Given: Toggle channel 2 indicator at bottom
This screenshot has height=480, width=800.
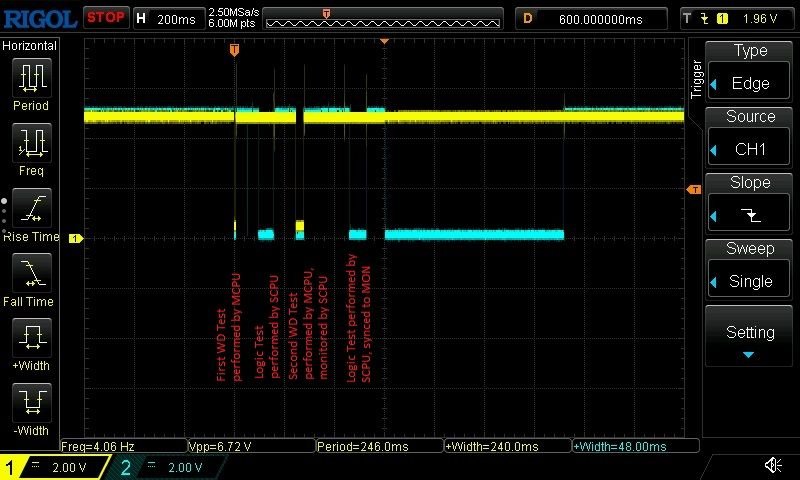Looking at the screenshot, I should coord(165,467).
